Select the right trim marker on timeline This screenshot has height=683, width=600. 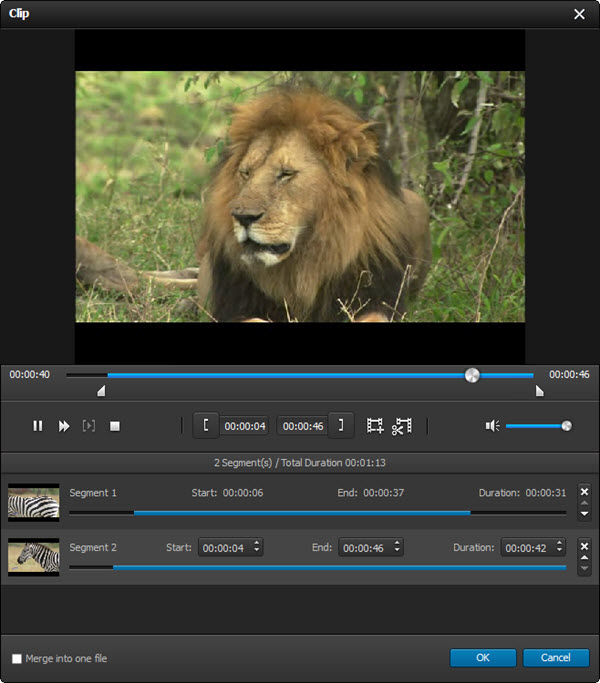(x=539, y=391)
